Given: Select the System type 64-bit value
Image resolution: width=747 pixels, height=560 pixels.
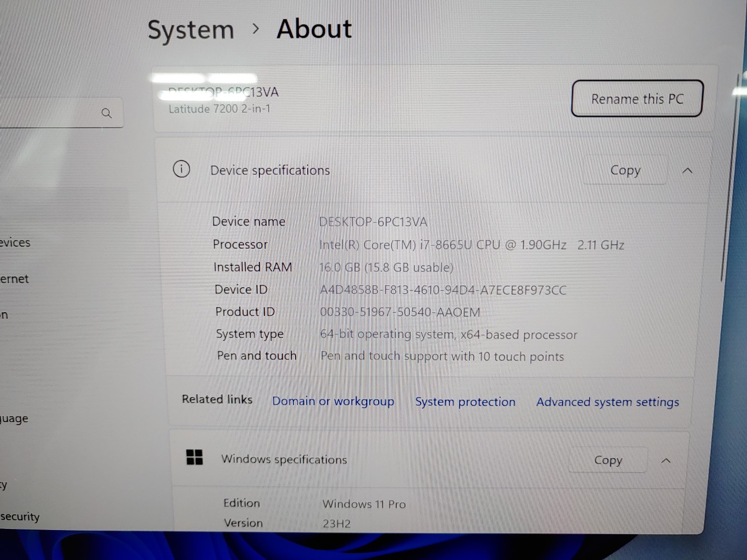Looking at the screenshot, I should click(x=449, y=334).
